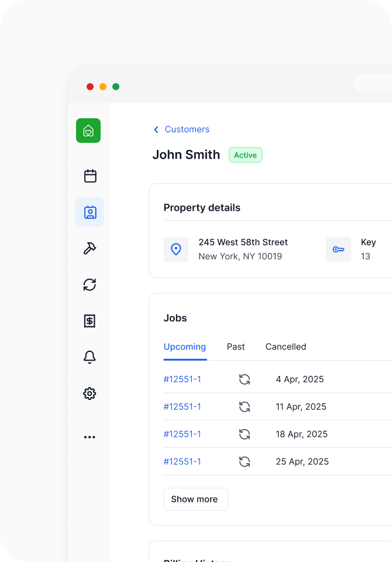Open job #12551-1 dated 4 Apr, 2025
This screenshot has width=392, height=562.
183,379
